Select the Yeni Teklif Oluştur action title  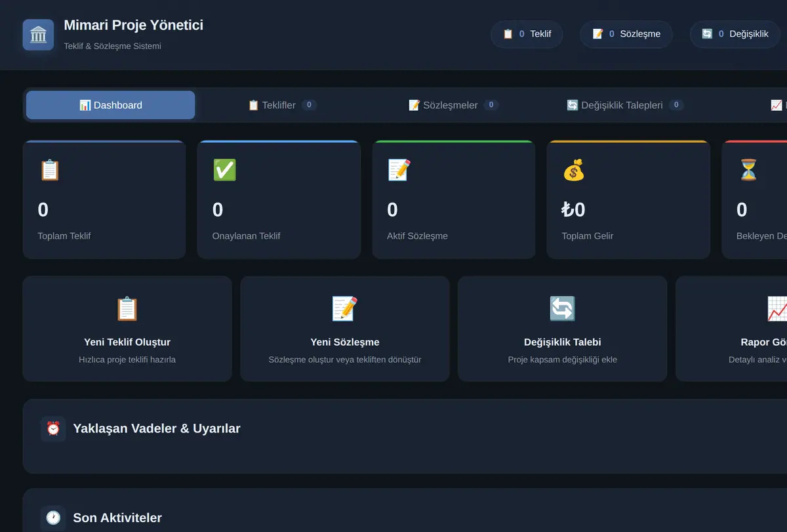point(127,342)
